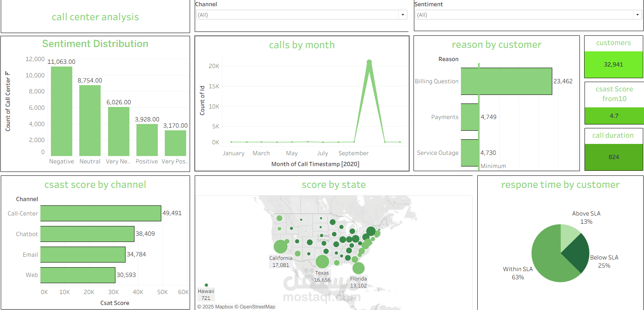The image size is (644, 310).
Task: Click the Month of Call Timestamp axis title
Action: (x=315, y=164)
